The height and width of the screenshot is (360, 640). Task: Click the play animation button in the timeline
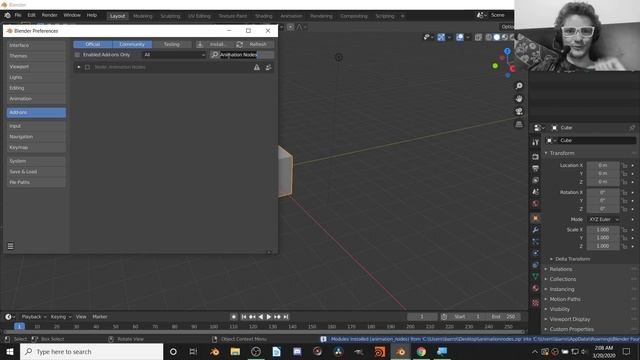pos(269,317)
